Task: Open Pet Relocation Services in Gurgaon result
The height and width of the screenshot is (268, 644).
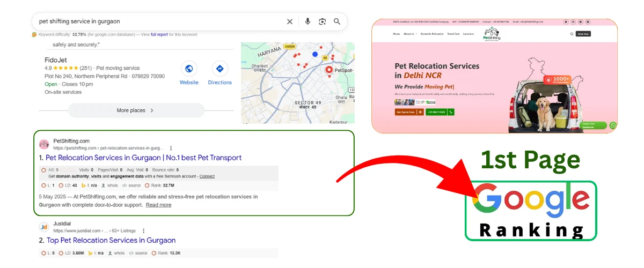Action: pos(143,158)
